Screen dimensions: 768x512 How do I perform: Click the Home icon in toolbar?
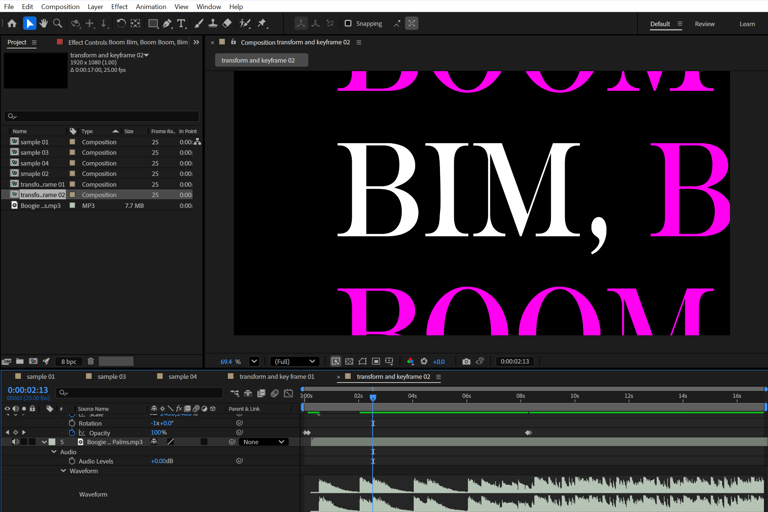(12, 23)
